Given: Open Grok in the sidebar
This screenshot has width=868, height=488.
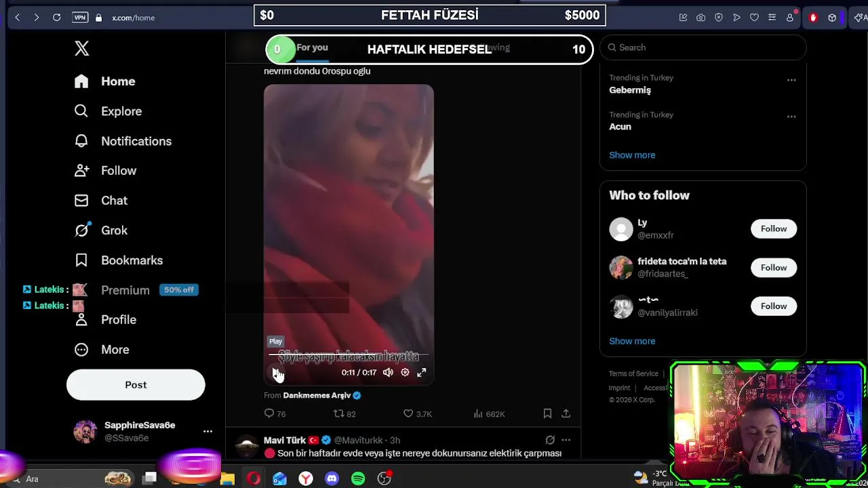Looking at the screenshot, I should pos(101,230).
